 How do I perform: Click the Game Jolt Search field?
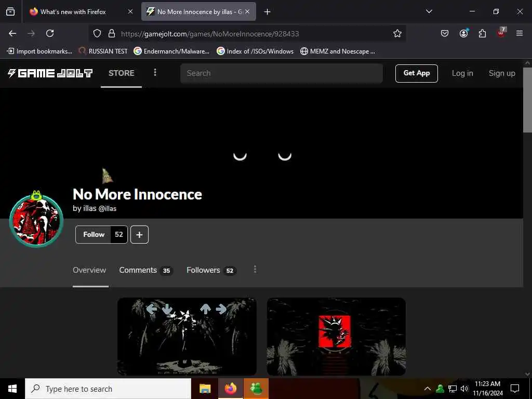pos(282,73)
